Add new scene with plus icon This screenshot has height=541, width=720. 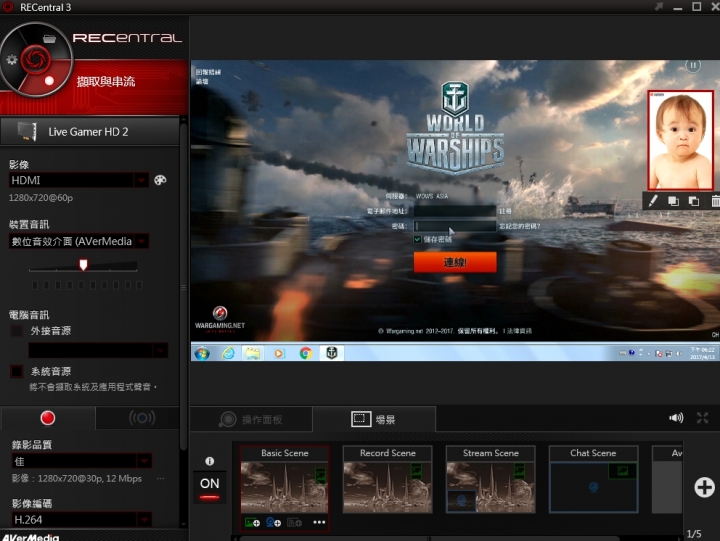pos(704,487)
